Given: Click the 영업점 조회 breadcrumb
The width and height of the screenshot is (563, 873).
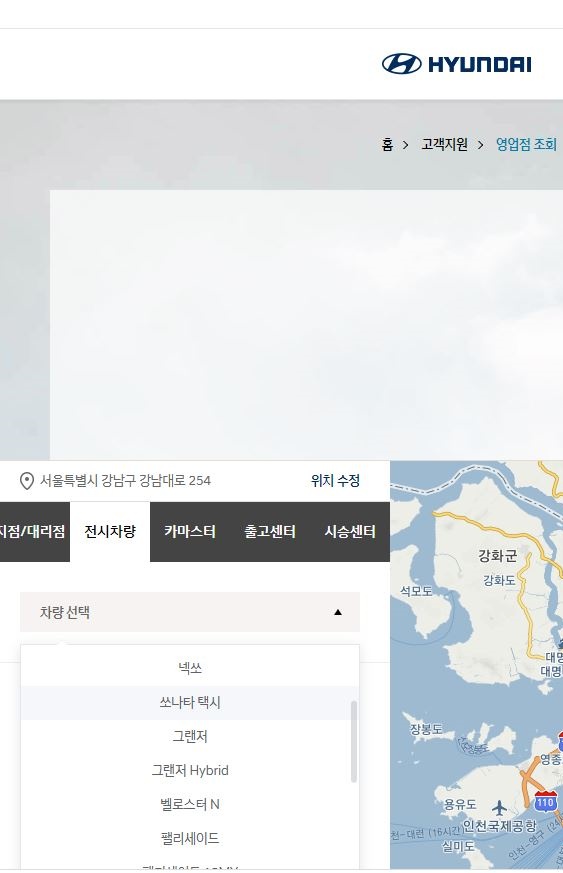Looking at the screenshot, I should click(x=526, y=145).
